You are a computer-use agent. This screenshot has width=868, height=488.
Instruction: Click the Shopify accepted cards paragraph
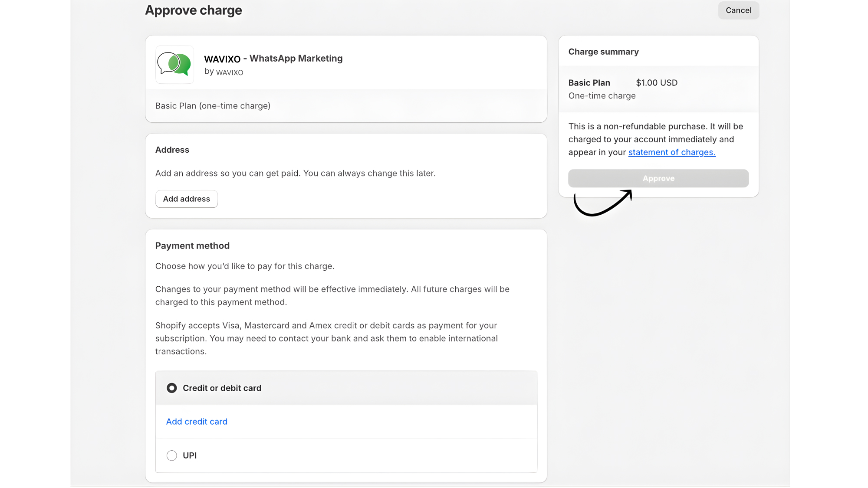click(x=326, y=338)
